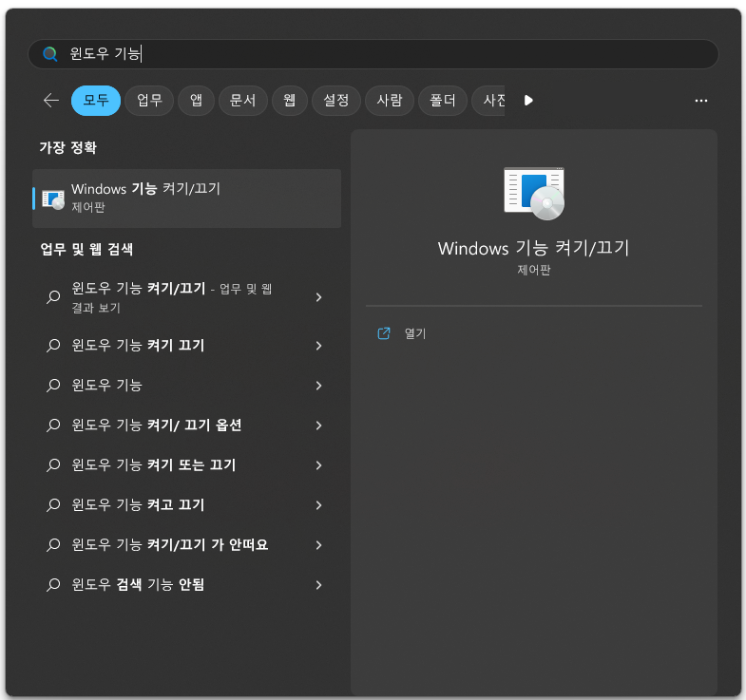Viewport: 746px width, 700px height.
Task: Select suggestion text 윈도우 검색 기능 안됨
Action: (x=138, y=585)
